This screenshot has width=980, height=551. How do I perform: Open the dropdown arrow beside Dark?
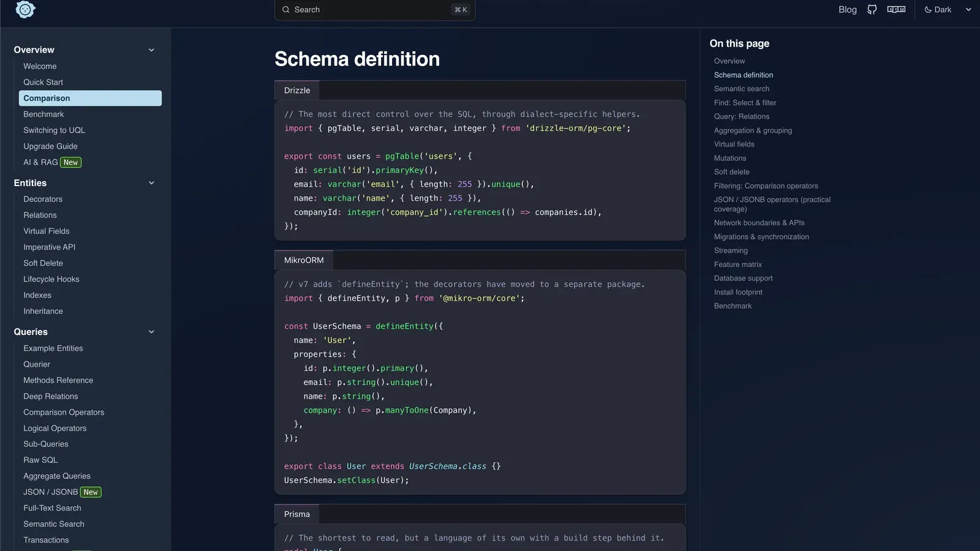(x=968, y=10)
